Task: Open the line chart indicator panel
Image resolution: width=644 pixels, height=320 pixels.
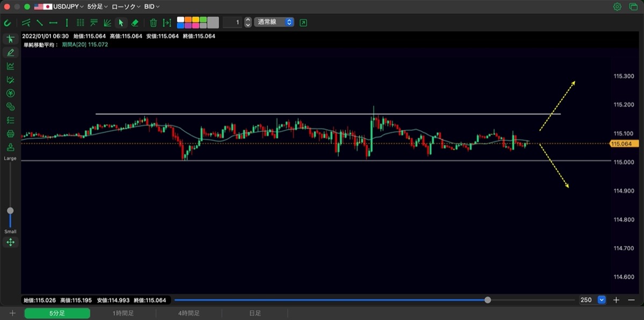Action: point(10,66)
